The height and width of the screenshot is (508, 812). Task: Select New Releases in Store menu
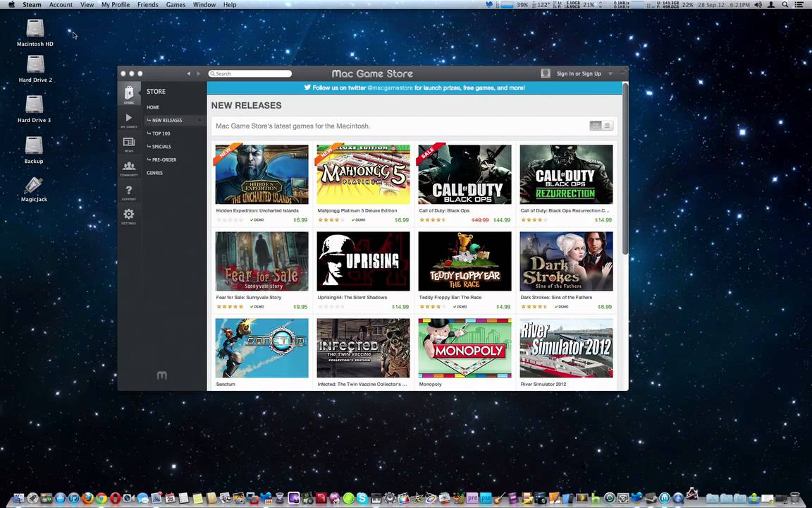(167, 120)
